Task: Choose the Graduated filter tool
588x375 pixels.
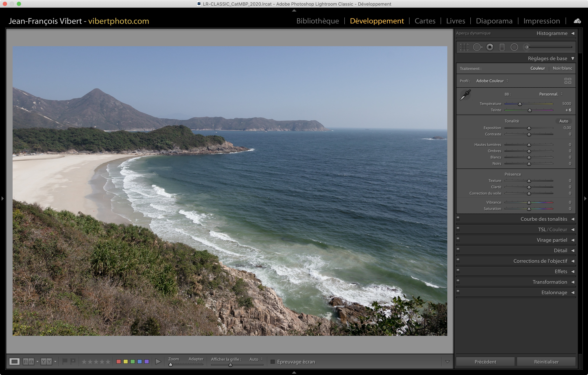Action: (502, 47)
